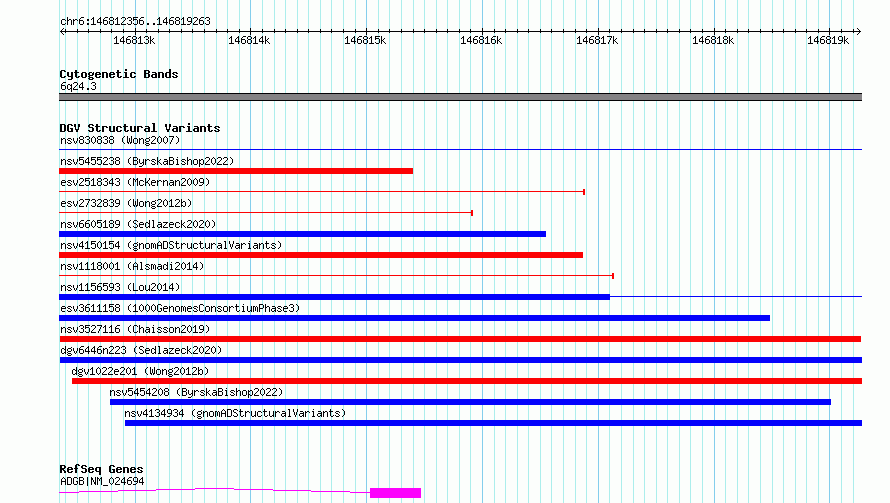Click the magenta ADGB exon block

click(396, 493)
